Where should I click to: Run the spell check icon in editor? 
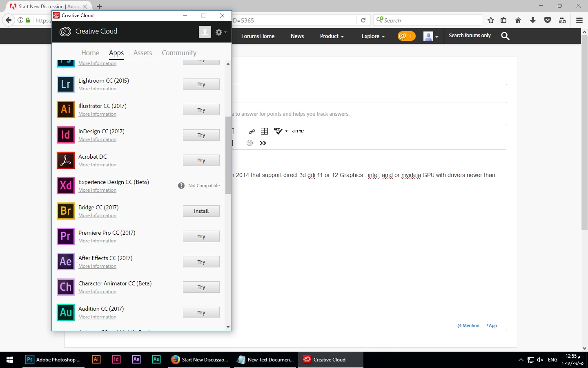[x=278, y=131]
